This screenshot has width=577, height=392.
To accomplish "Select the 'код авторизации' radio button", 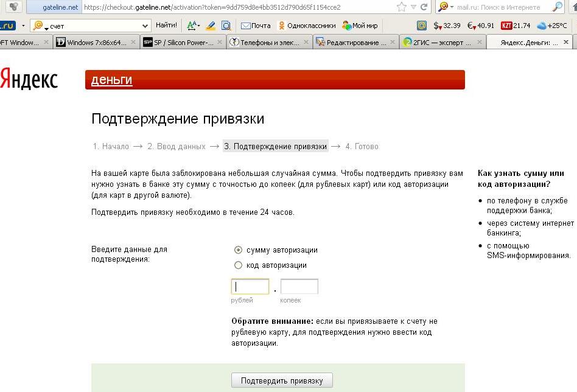I will (238, 265).
